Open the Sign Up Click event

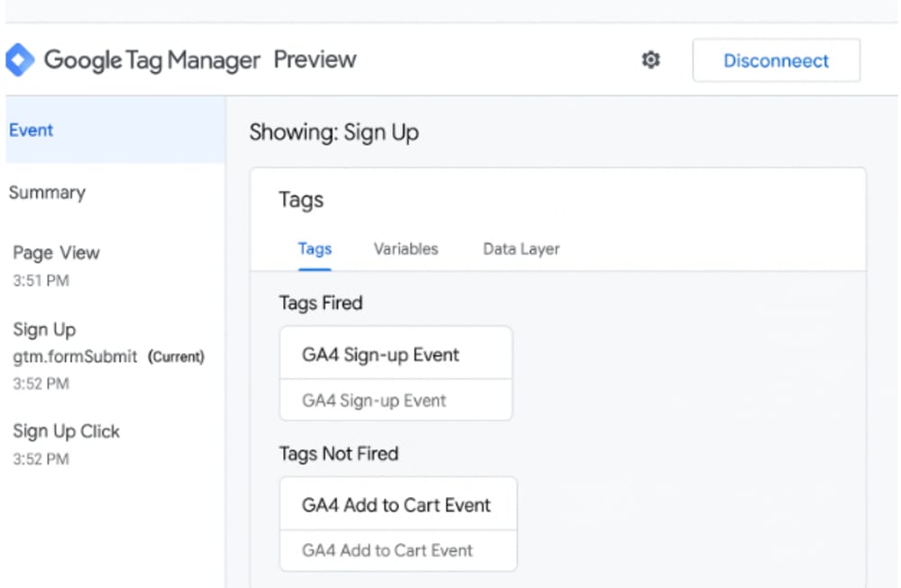tap(67, 431)
